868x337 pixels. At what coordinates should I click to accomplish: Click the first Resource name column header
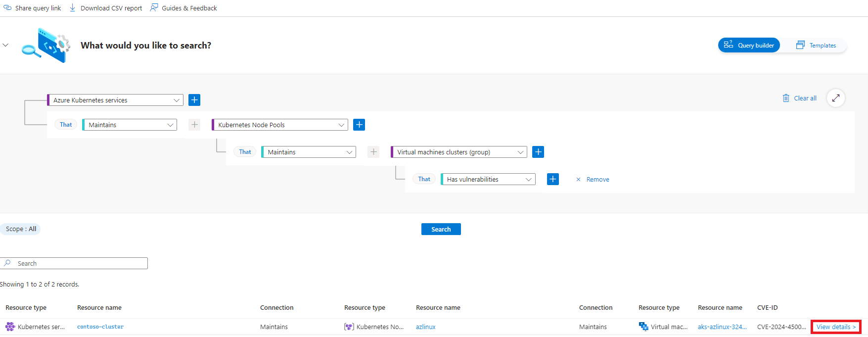pos(99,307)
